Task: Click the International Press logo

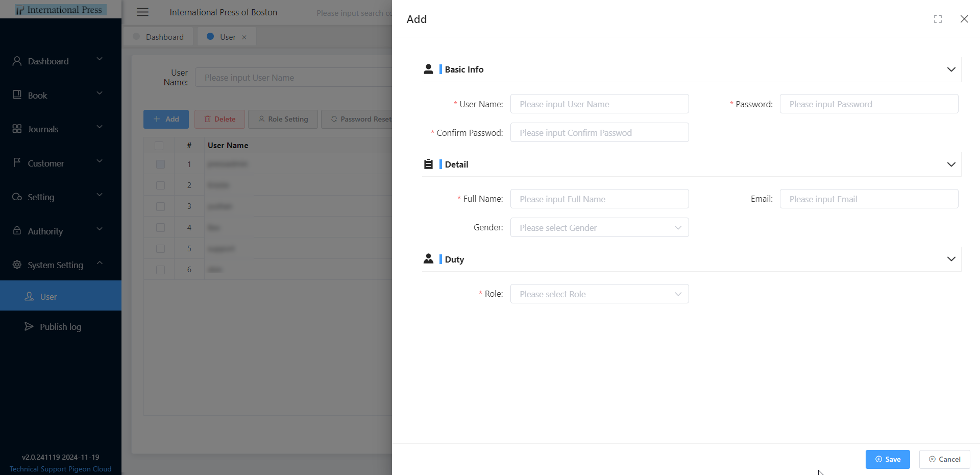Action: [60, 9]
